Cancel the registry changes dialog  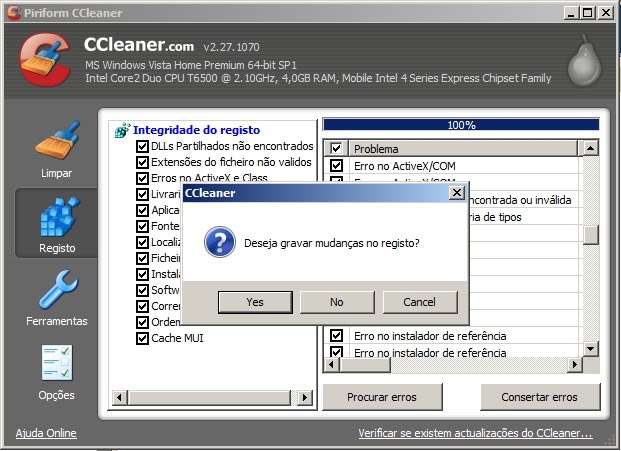pos(420,302)
